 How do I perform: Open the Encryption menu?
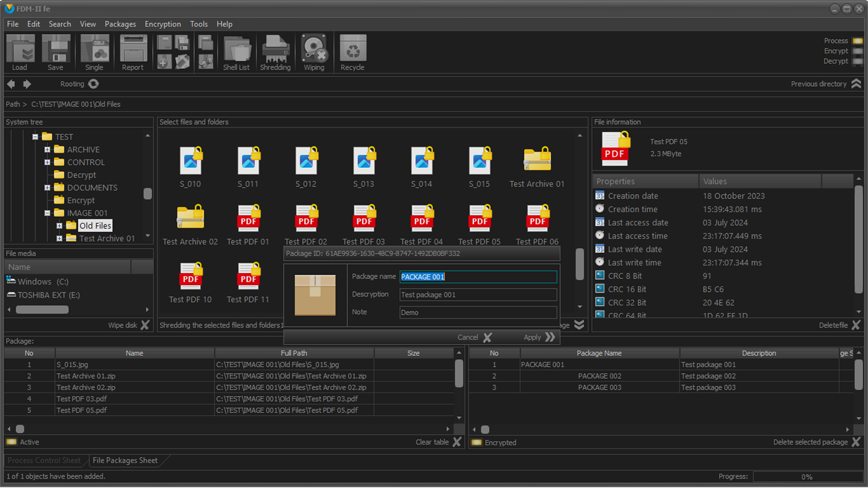click(x=163, y=24)
